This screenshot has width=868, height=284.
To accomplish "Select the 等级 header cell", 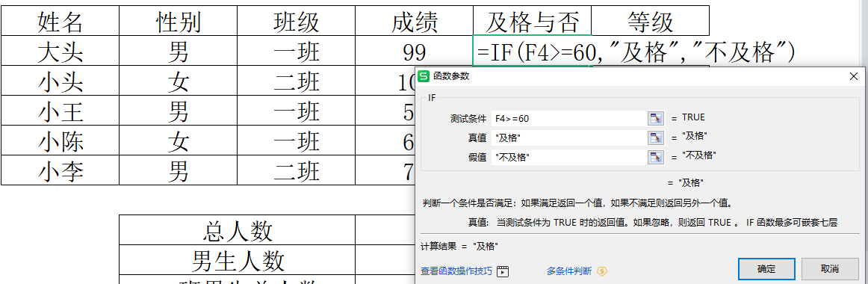I will (x=651, y=21).
